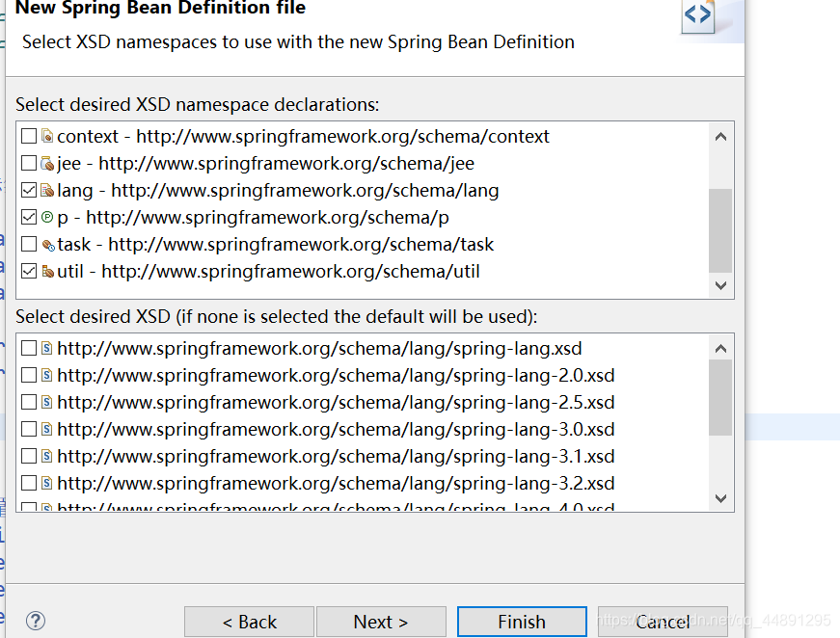The width and height of the screenshot is (840, 638).
Task: Uncheck the lang namespace checkbox
Action: (29, 190)
